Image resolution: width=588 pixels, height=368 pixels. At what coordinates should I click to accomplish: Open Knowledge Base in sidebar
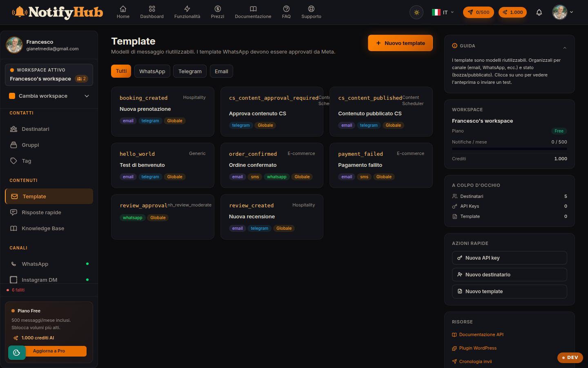pos(49,228)
